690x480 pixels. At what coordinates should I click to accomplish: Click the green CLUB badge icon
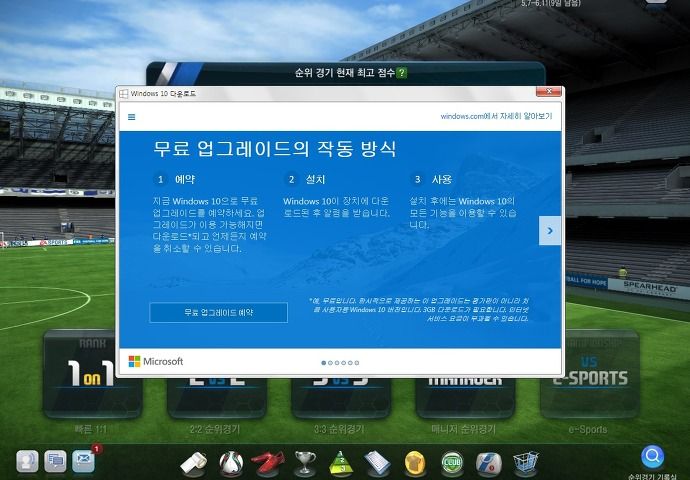tap(452, 463)
